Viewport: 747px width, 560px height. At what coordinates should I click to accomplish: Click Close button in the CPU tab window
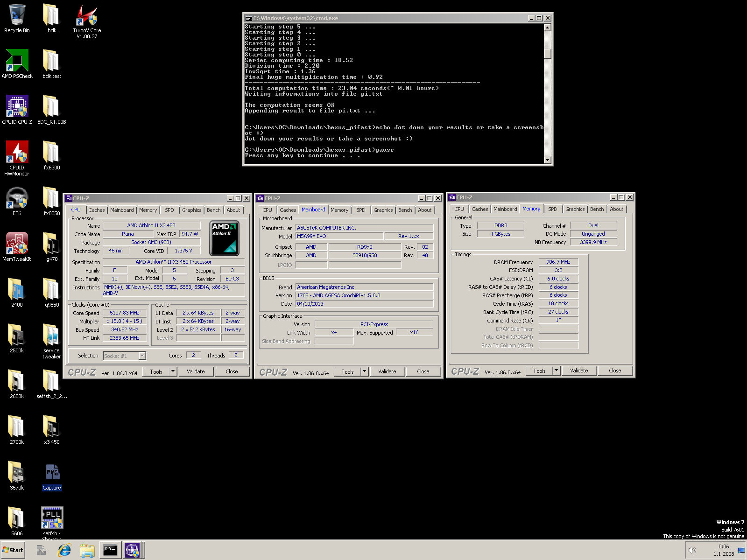232,371
